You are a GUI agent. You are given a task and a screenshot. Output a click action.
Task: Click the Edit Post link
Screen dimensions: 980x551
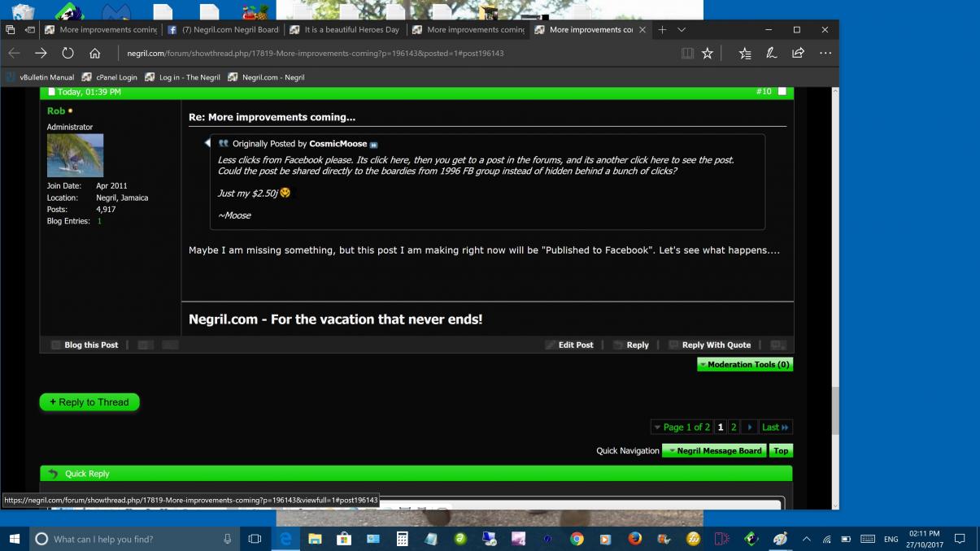(x=569, y=345)
